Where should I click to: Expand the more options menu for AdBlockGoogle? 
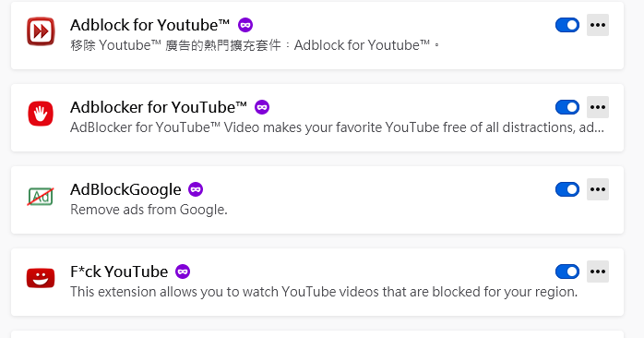point(598,189)
